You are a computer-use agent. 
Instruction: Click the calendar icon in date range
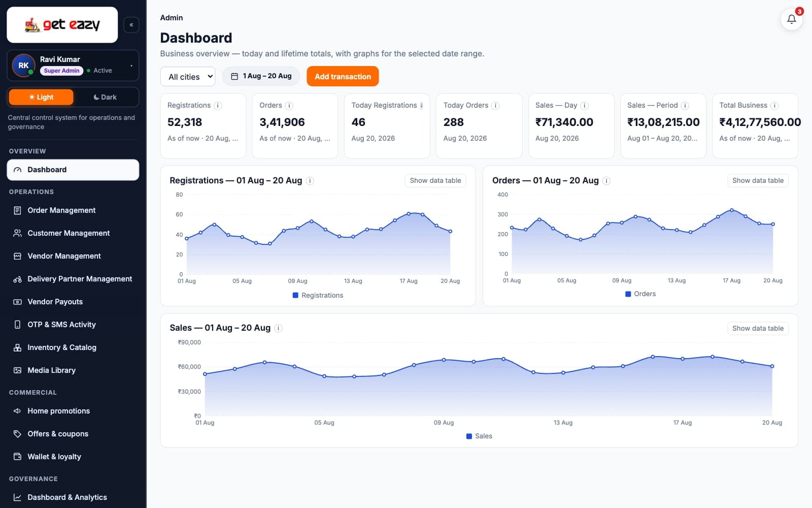(234, 76)
